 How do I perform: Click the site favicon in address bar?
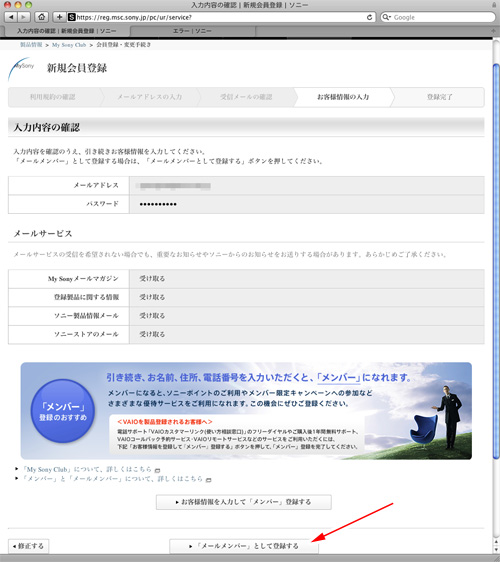tap(72, 17)
